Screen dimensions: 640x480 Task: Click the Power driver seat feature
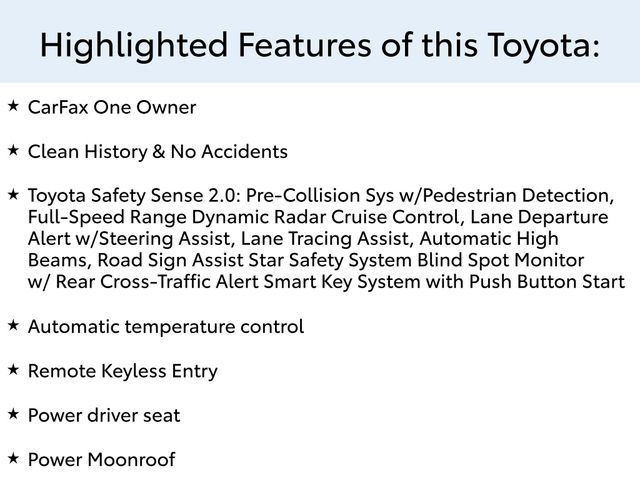point(104,415)
